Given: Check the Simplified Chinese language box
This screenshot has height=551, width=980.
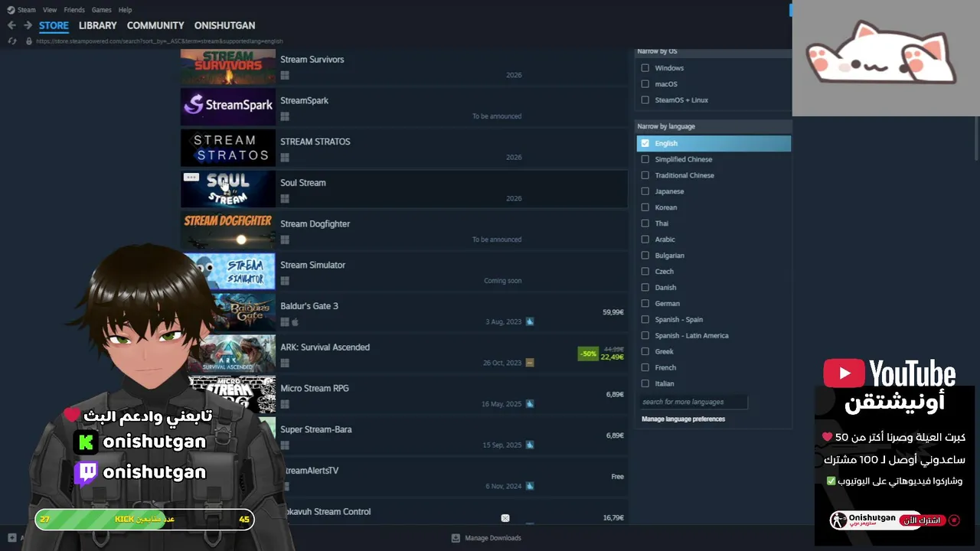Looking at the screenshot, I should tap(645, 159).
